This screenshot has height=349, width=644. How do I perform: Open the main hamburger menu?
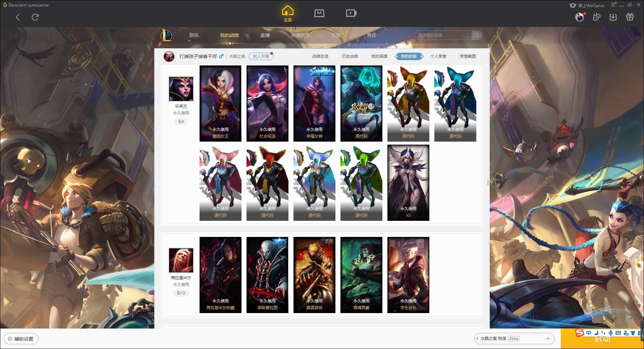pos(613,5)
